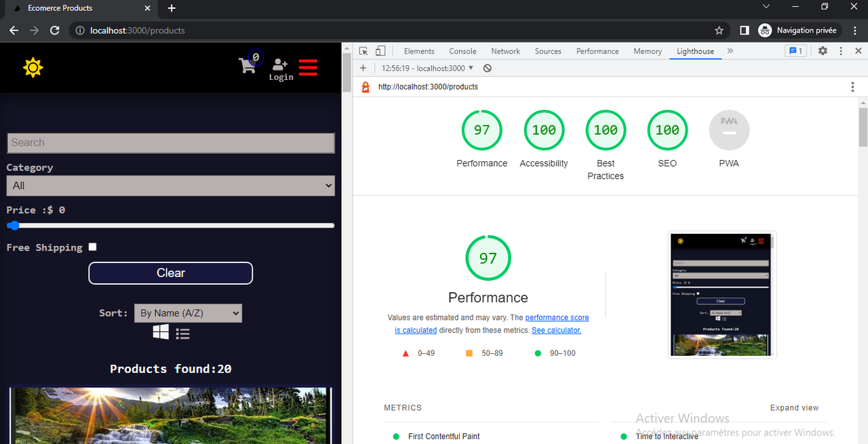This screenshot has width=868, height=444.
Task: Click the browser address bar URL
Action: tap(138, 31)
